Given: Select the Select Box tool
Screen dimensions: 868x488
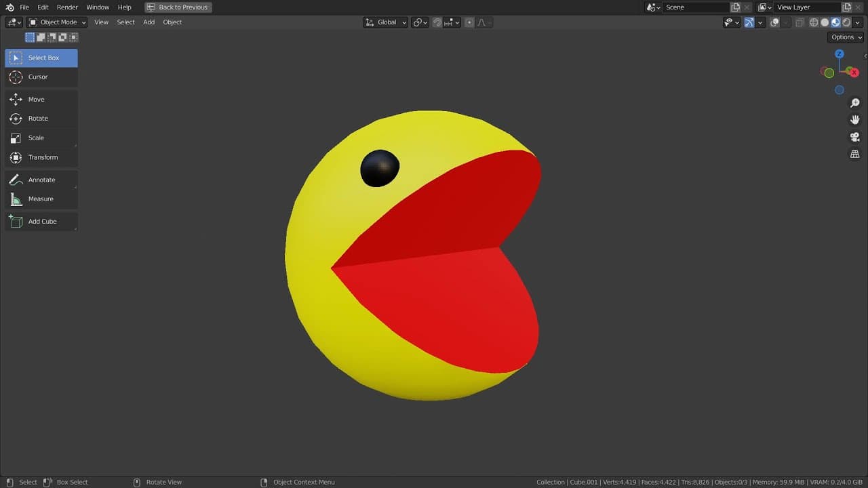Looking at the screenshot, I should [x=41, y=58].
